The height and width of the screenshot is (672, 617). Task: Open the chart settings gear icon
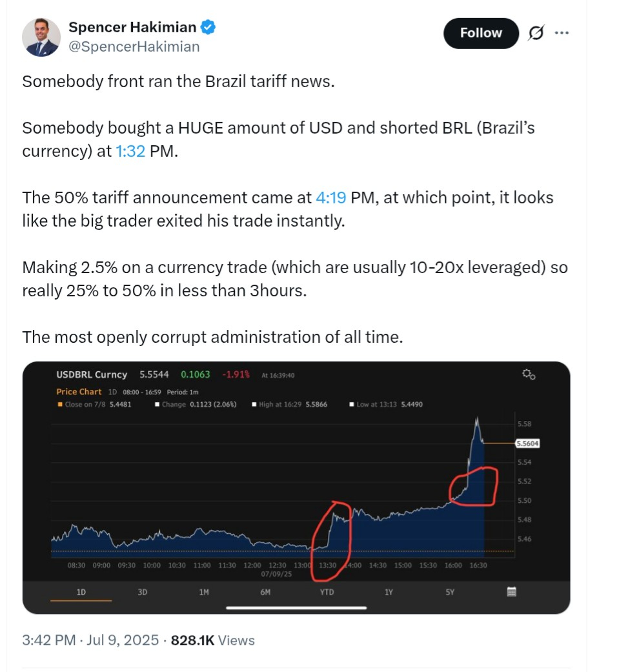point(529,374)
